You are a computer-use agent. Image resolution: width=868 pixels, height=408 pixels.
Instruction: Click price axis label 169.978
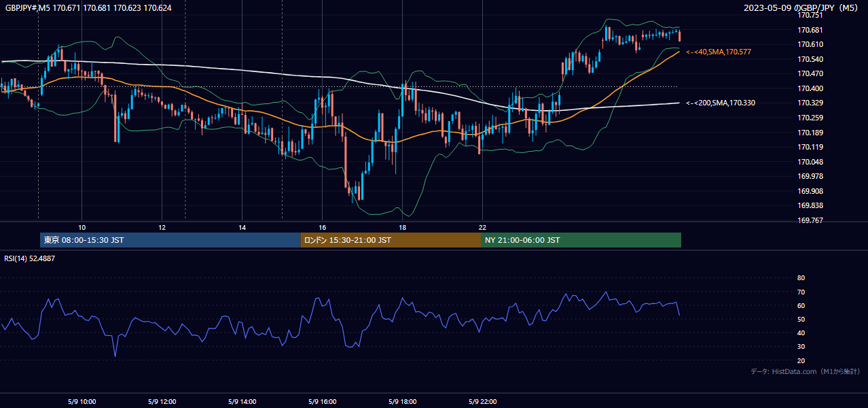point(810,176)
